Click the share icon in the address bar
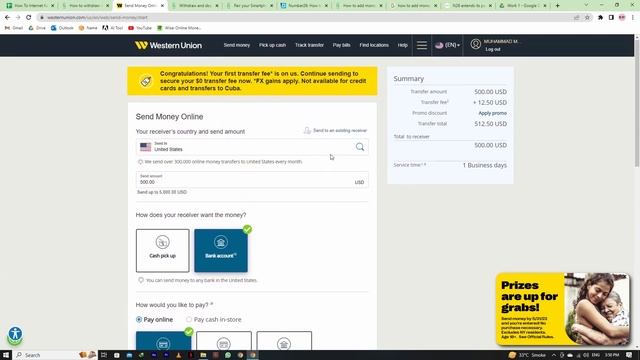 pos(576,18)
